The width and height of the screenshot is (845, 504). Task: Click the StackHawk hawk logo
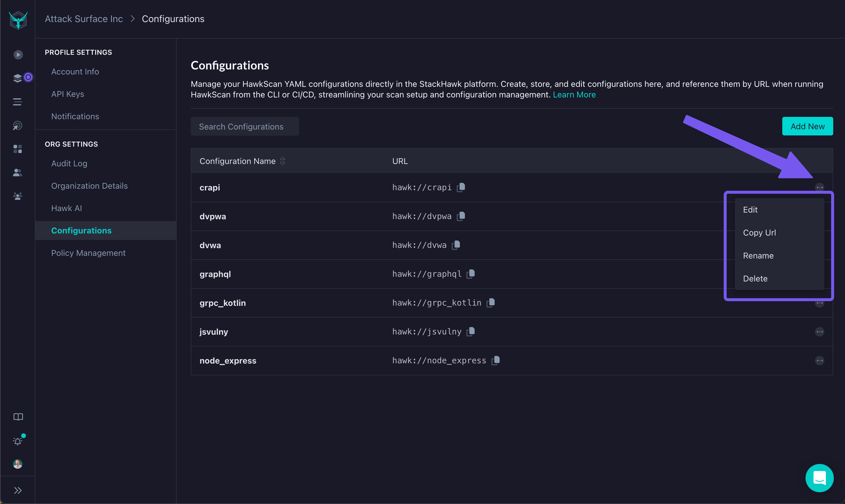tap(18, 20)
